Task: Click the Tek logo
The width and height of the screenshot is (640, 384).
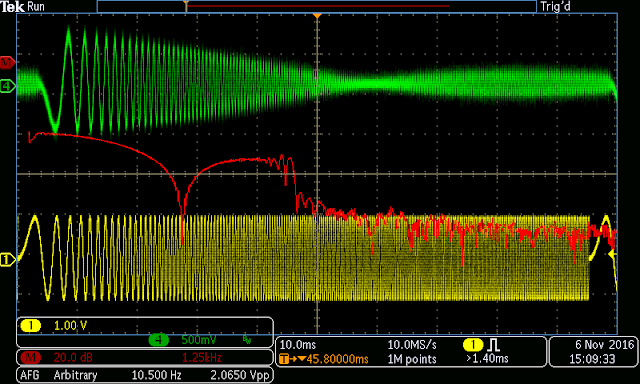Action: (x=12, y=7)
